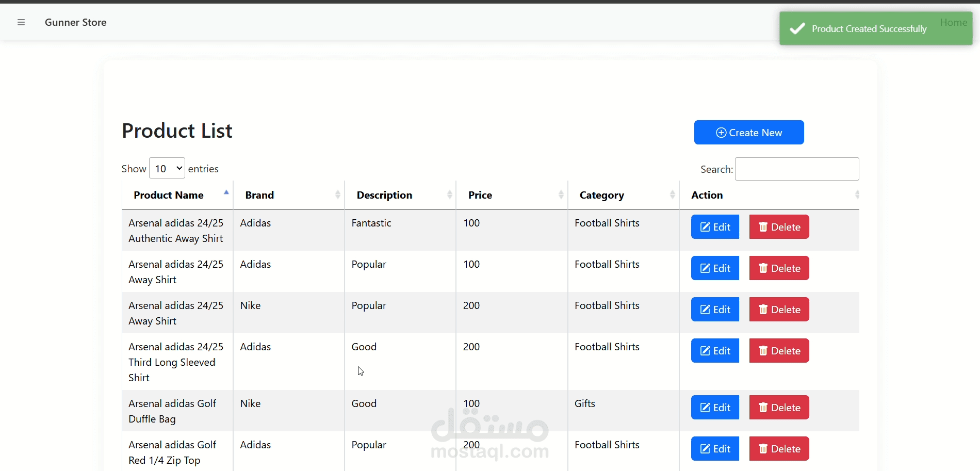Edit the Golf Duffle Bag product
This screenshot has width=980, height=471.
click(x=715, y=408)
